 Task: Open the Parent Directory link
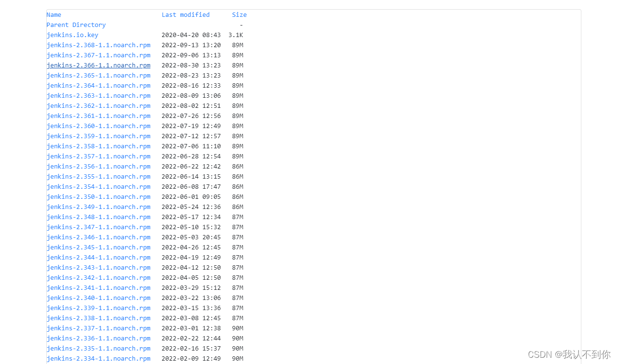pyautogui.click(x=76, y=25)
